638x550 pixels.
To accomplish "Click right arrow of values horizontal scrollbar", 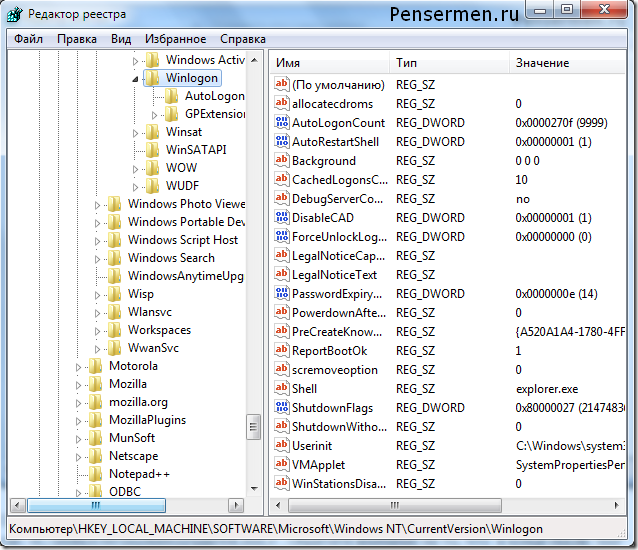I will (x=617, y=505).
